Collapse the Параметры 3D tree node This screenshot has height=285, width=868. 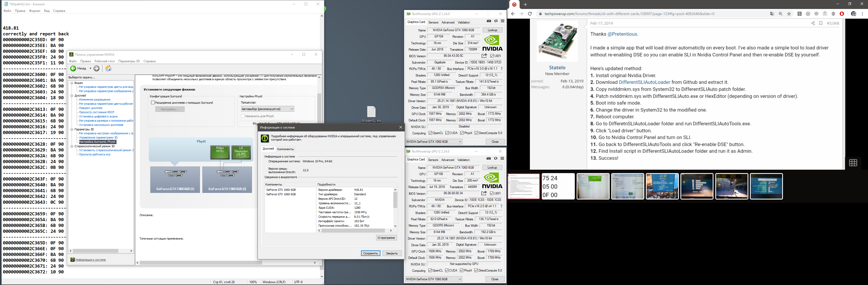coord(72,129)
